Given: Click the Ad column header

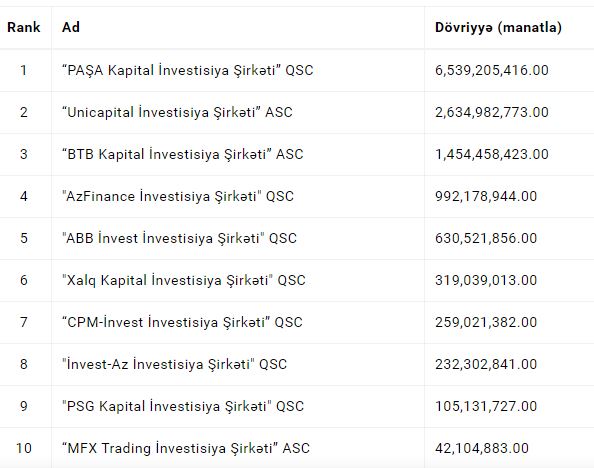Looking at the screenshot, I should point(71,27).
